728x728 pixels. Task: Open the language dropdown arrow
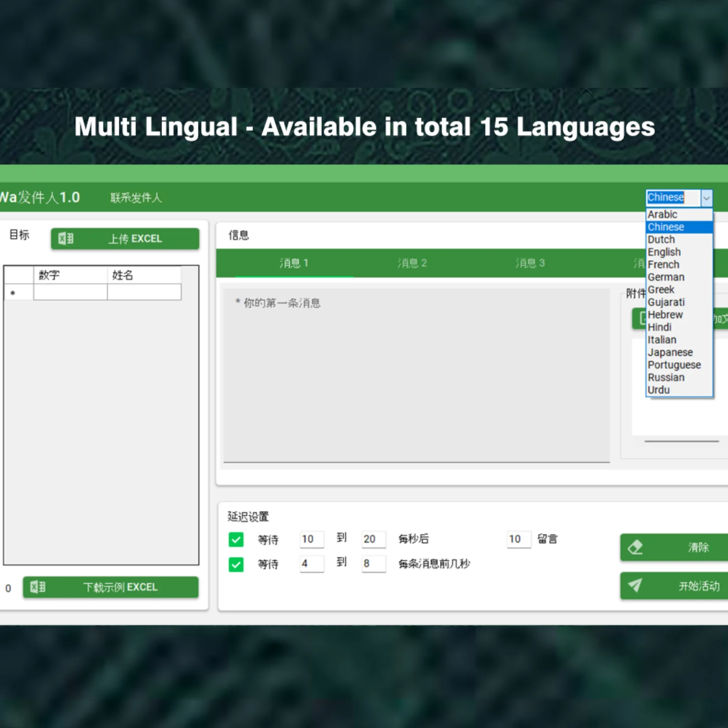coord(706,198)
